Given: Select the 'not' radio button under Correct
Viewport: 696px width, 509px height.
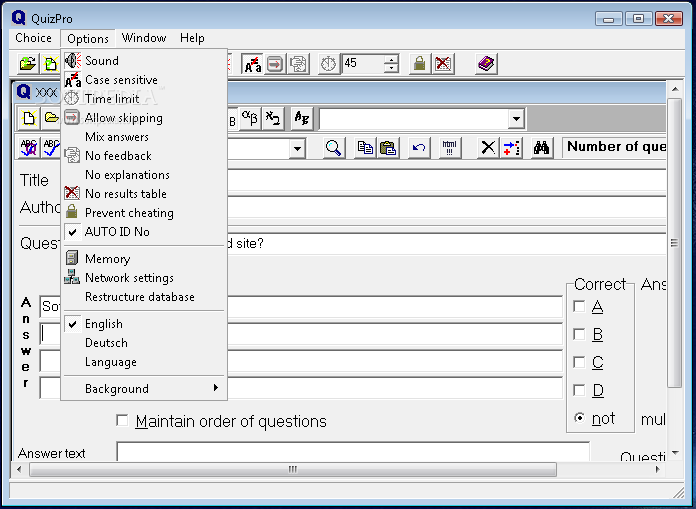Looking at the screenshot, I should coord(579,418).
